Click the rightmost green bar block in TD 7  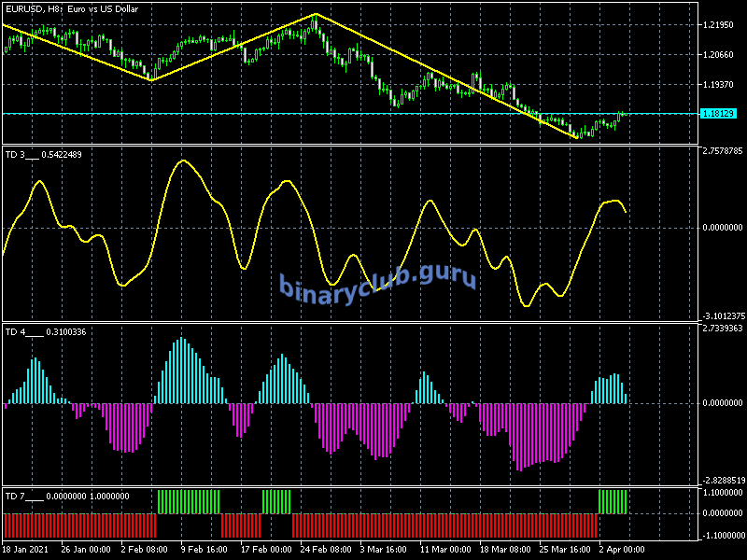click(x=613, y=501)
